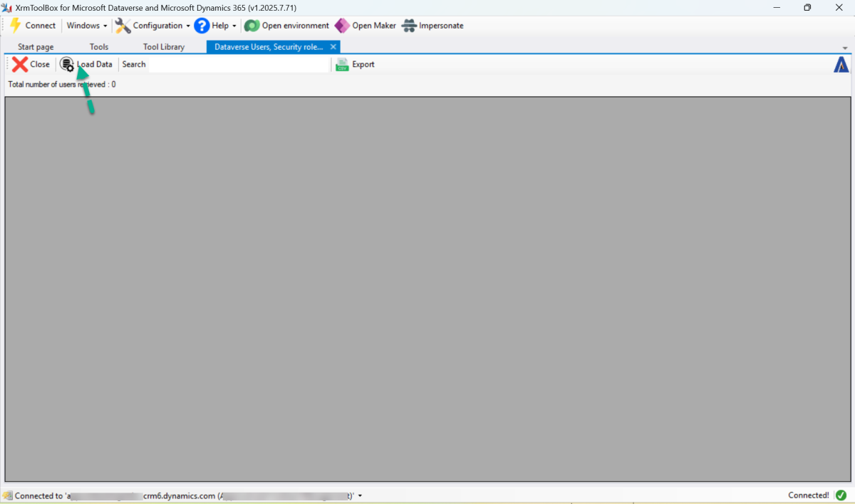This screenshot has height=504, width=855.
Task: Minimize the XrmToolBox window
Action: coord(775,7)
